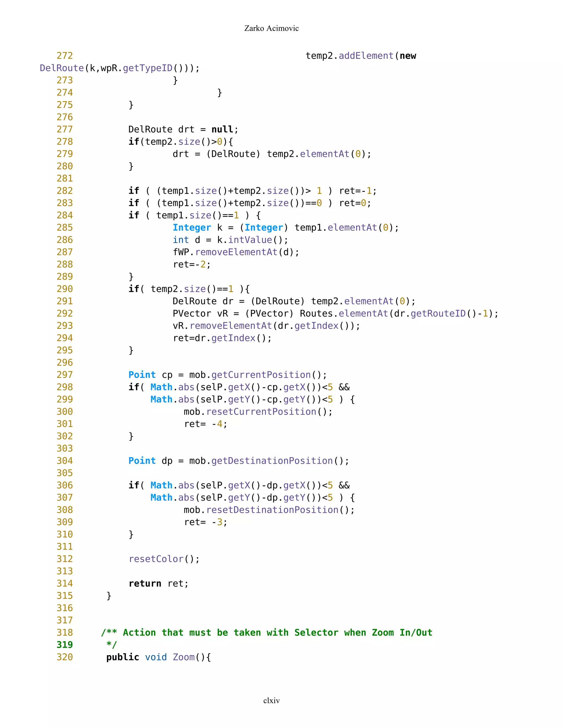Click 'Math.abs(selP.getX()-dp.getX())<5 &&' line 306

(250, 485)
